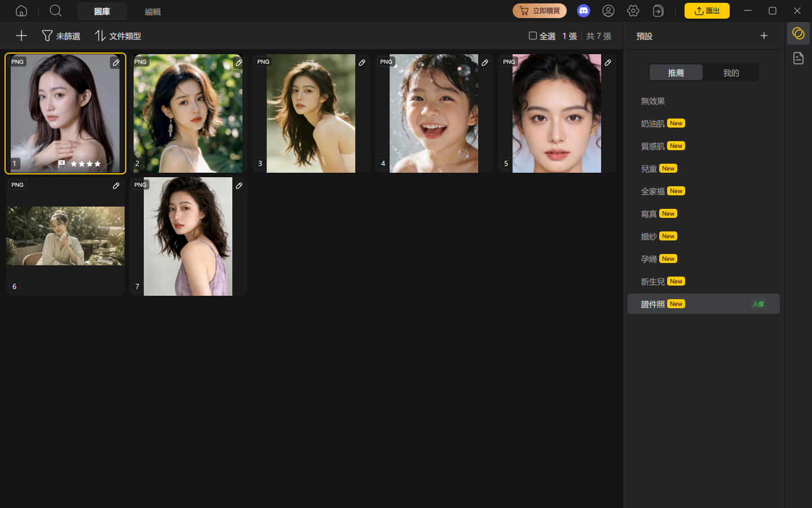Edit photo 4 with its pencil icon
The image size is (812, 508).
(x=484, y=63)
